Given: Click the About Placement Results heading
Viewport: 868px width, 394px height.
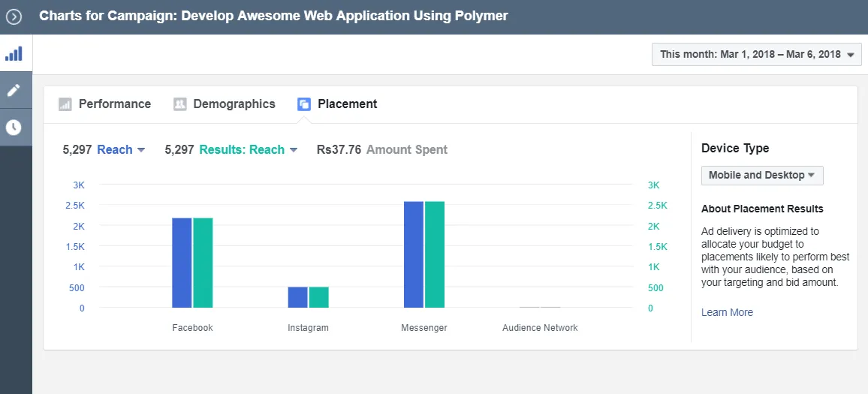Looking at the screenshot, I should [x=762, y=209].
